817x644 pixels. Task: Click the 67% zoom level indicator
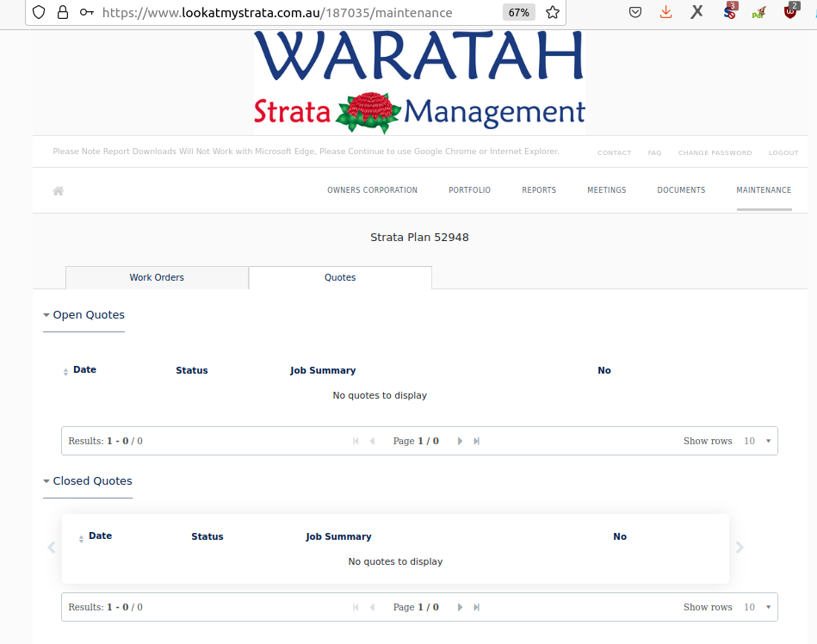(x=518, y=13)
